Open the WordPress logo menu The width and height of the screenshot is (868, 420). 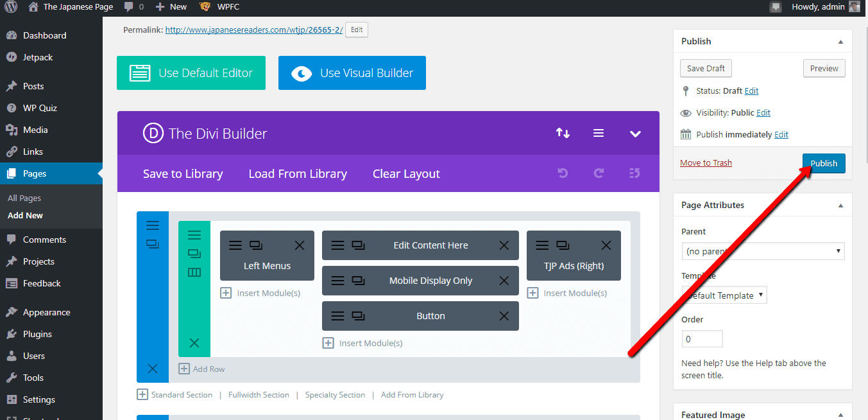click(11, 6)
